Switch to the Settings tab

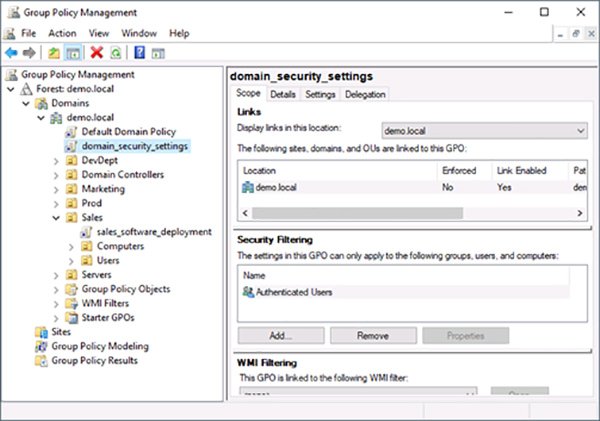tap(320, 94)
